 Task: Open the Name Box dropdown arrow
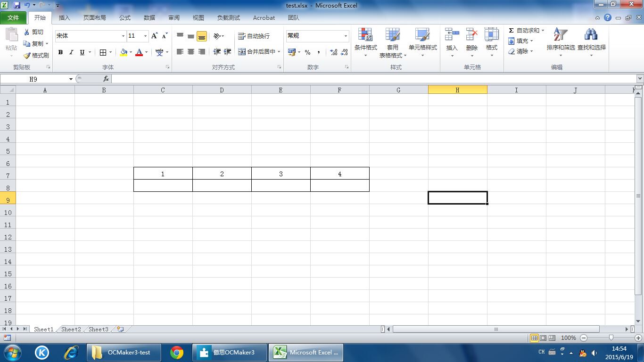(71, 79)
